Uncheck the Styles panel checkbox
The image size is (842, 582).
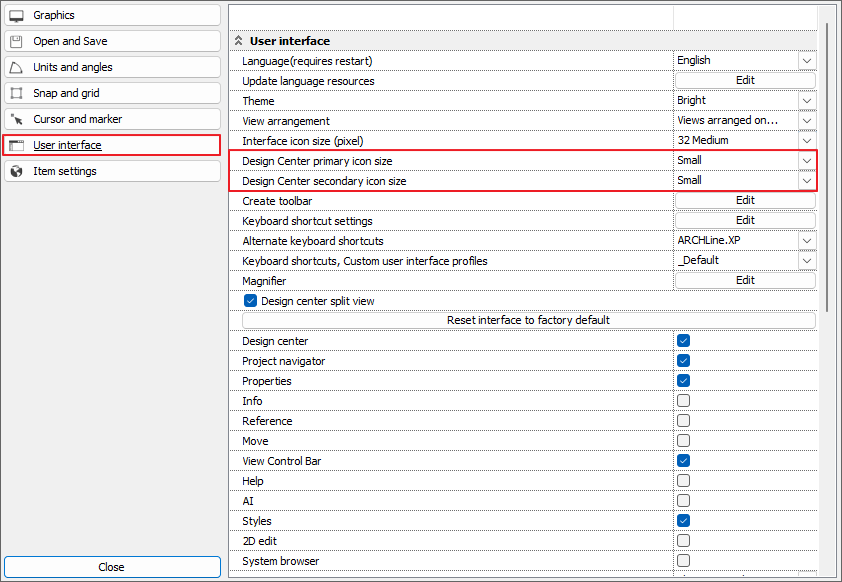tap(683, 520)
